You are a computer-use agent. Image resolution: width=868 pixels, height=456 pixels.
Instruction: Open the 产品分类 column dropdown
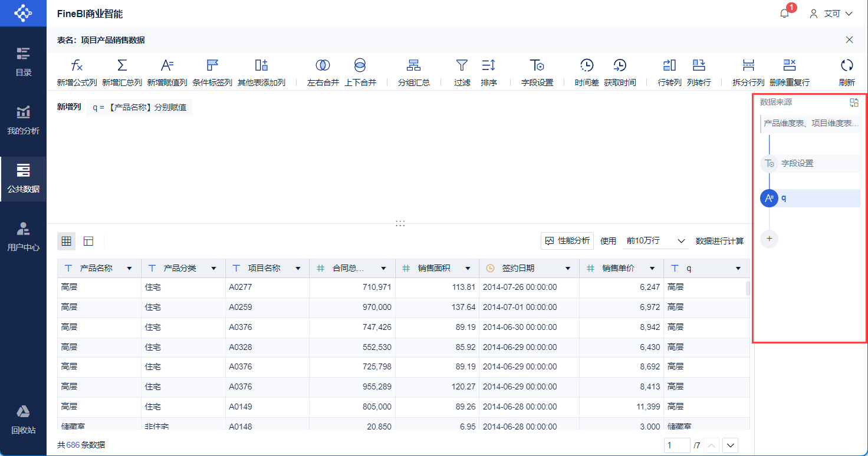(213, 269)
